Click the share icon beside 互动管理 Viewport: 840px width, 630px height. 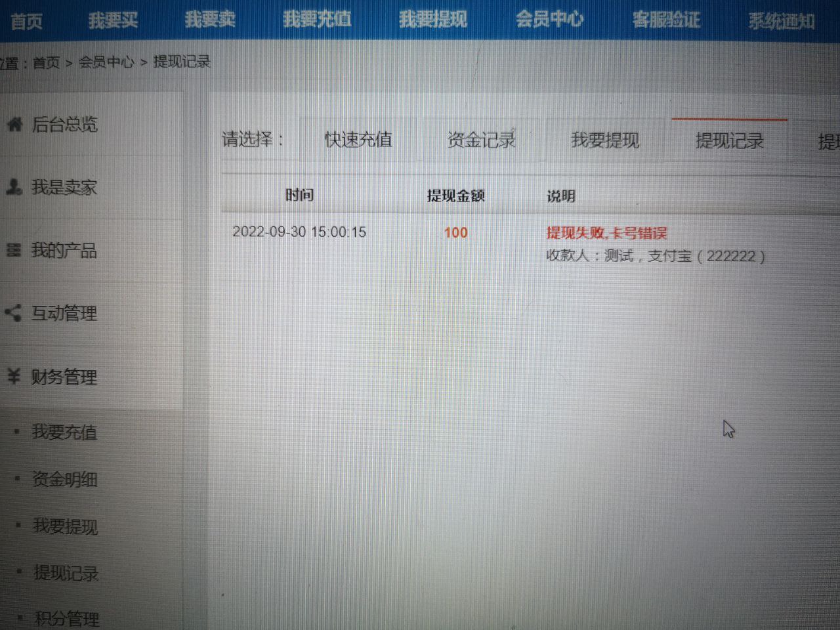(x=13, y=313)
